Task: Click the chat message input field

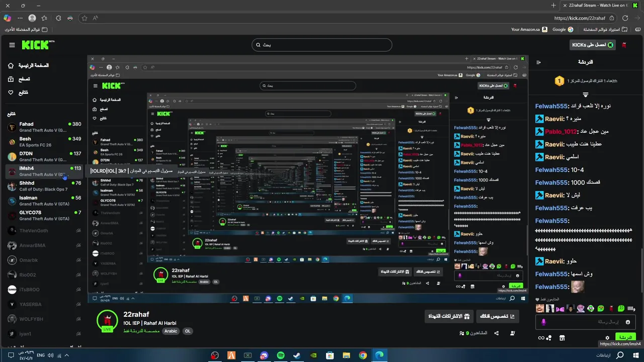Action: coord(585,322)
